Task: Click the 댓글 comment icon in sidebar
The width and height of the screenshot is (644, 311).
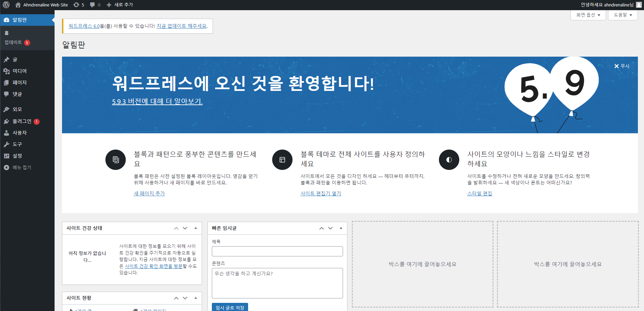Action: click(x=6, y=94)
